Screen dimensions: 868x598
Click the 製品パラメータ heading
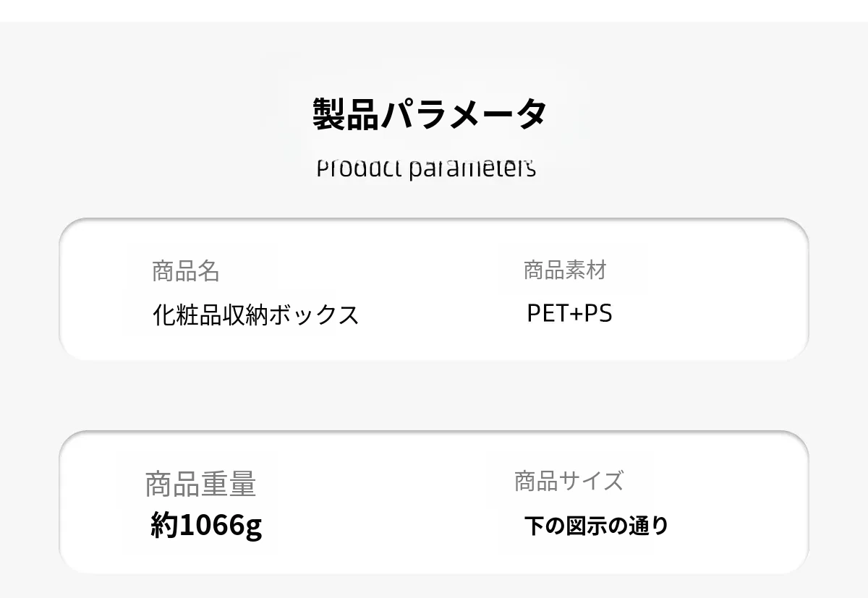(x=430, y=114)
